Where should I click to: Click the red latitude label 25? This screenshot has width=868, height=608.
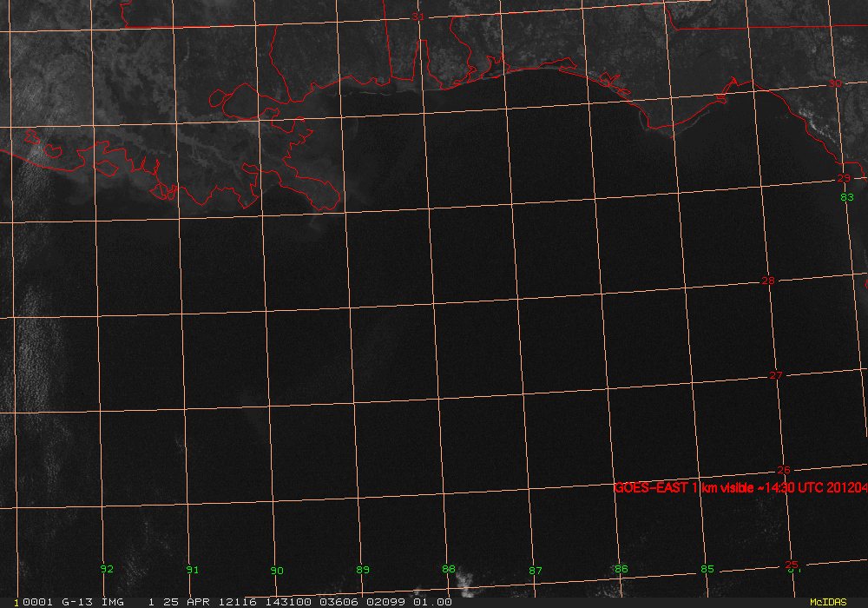coord(792,565)
